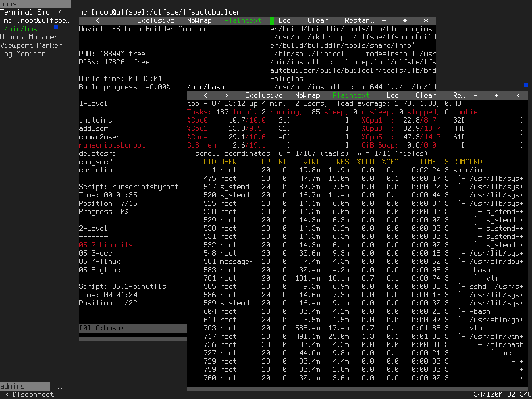The image size is (532, 399).
Task: Click the green square indicator in the mc toolbar
Action: point(272,21)
